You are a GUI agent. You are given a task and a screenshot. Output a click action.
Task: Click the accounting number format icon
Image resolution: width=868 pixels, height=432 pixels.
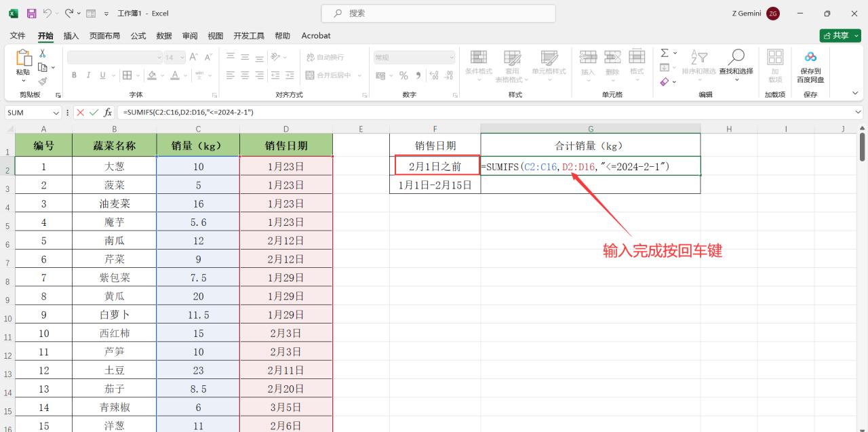point(380,75)
